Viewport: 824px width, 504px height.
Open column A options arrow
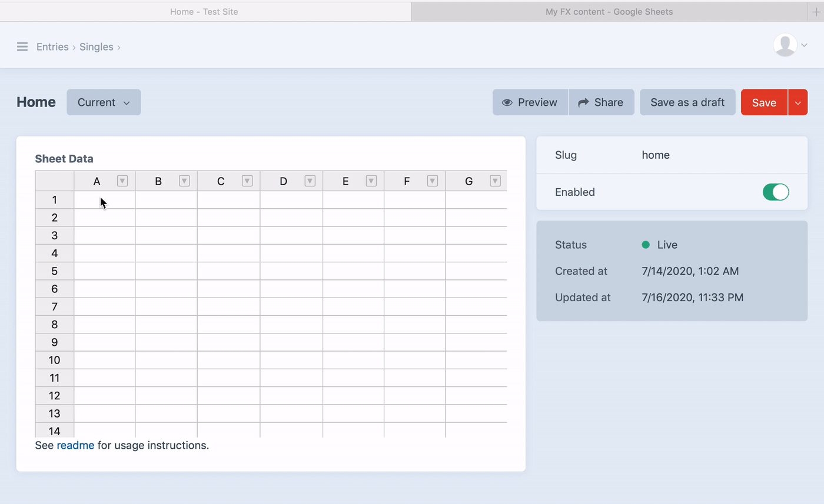122,181
